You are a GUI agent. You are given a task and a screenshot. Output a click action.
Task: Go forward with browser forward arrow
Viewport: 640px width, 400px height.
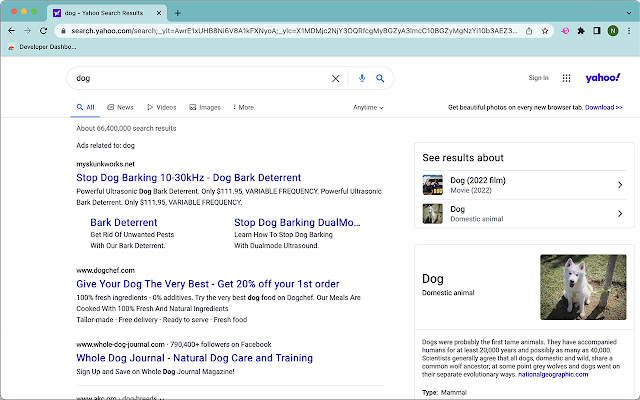coord(27,31)
